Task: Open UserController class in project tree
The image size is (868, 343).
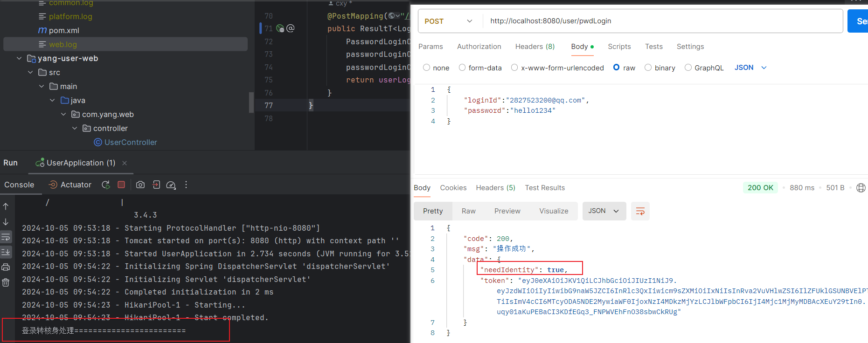Action: tap(130, 143)
